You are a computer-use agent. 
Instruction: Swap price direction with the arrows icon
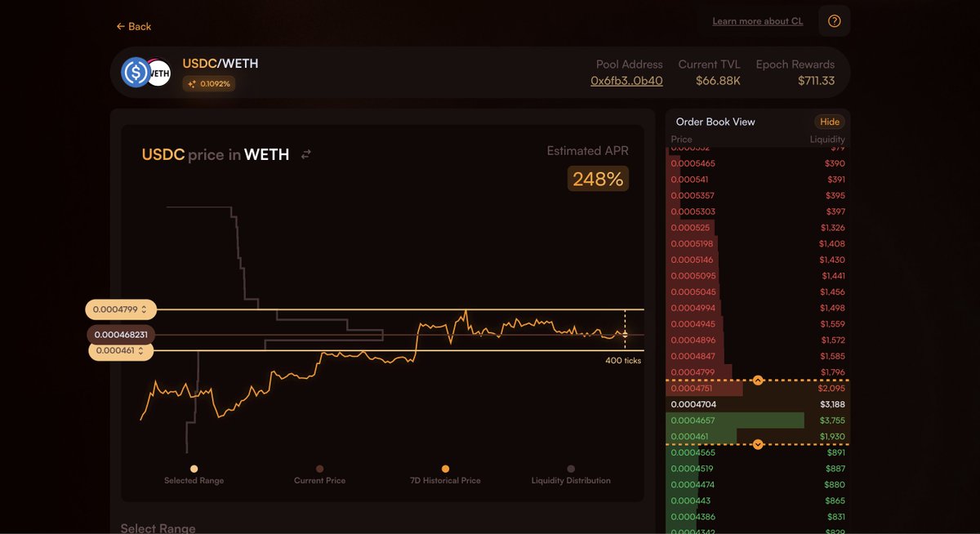[x=306, y=154]
